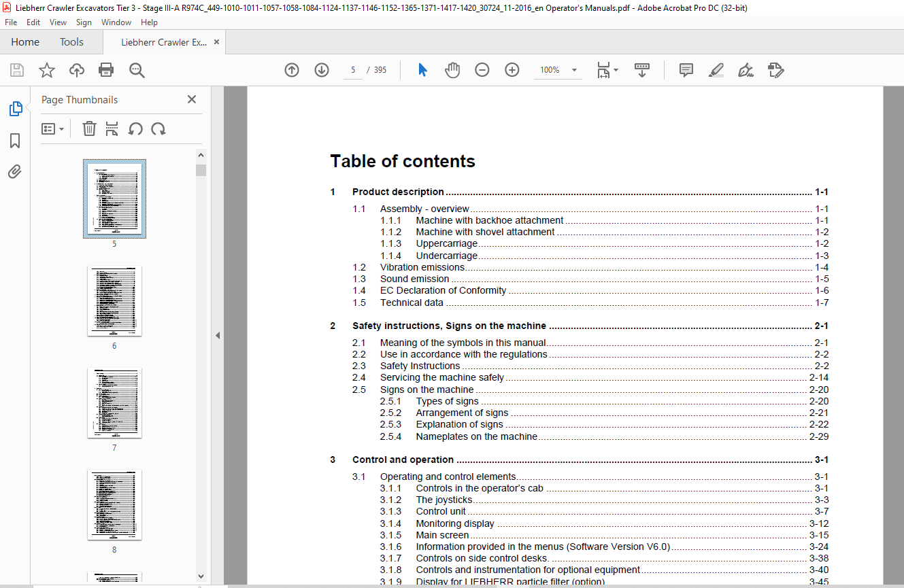Upload file to cloud icon
The height and width of the screenshot is (588, 904).
click(77, 70)
